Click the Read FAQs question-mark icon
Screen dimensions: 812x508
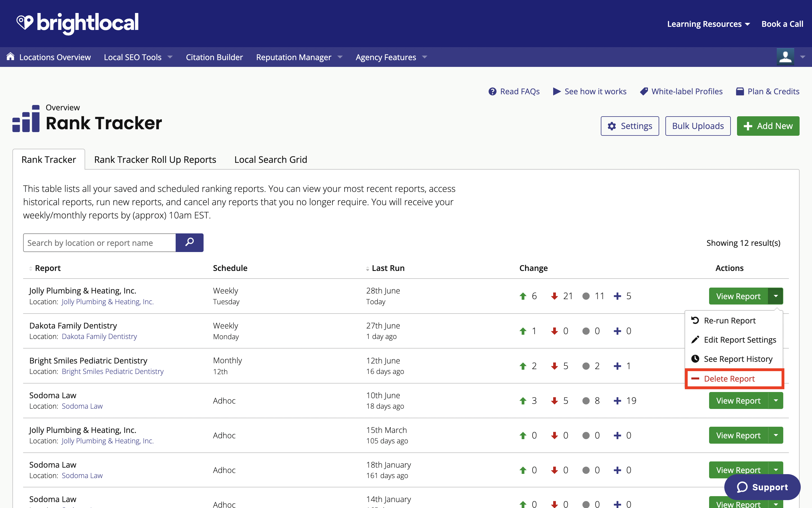click(492, 91)
